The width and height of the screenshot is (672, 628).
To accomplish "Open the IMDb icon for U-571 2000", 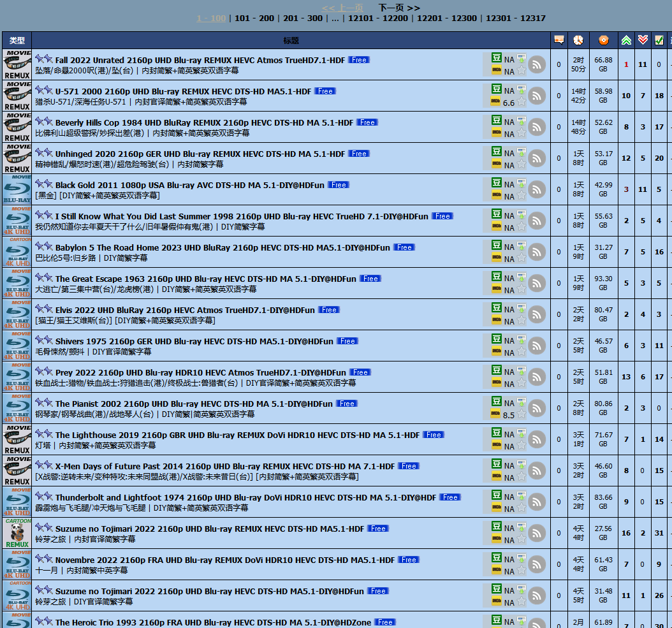I will (x=496, y=101).
